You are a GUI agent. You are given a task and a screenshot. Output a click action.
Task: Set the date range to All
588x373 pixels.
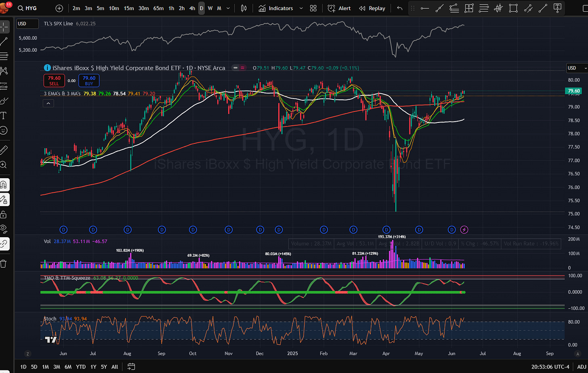(115, 367)
